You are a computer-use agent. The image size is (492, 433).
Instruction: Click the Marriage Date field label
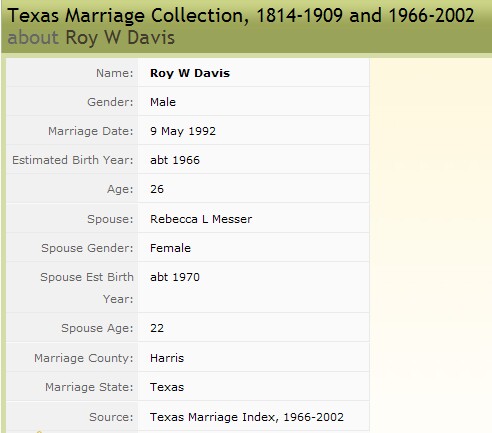click(91, 131)
